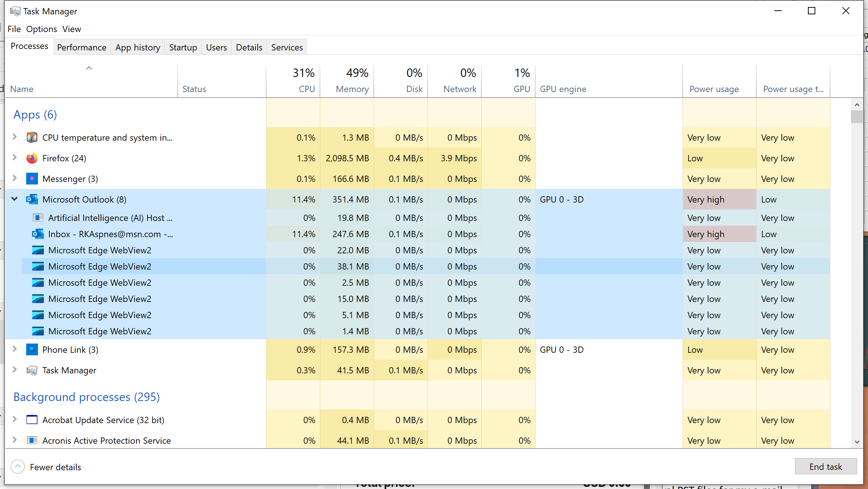Open the Startup tab

click(183, 48)
